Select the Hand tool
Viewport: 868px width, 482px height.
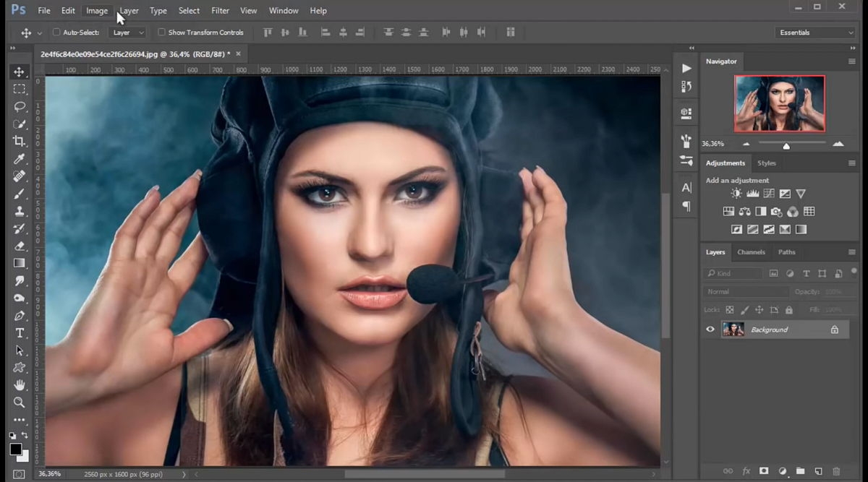click(x=20, y=385)
